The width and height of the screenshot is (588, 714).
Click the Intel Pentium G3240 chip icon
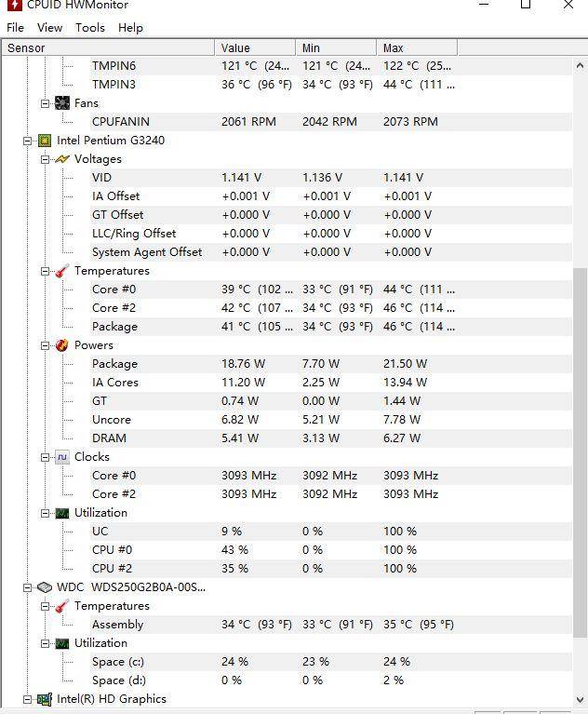click(45, 141)
